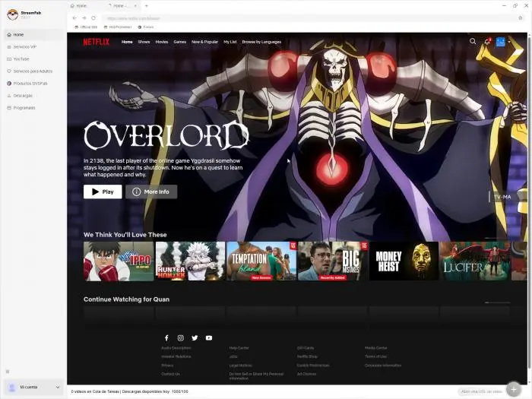
Task: Click the Terms of Use footer link
Action: click(x=375, y=356)
